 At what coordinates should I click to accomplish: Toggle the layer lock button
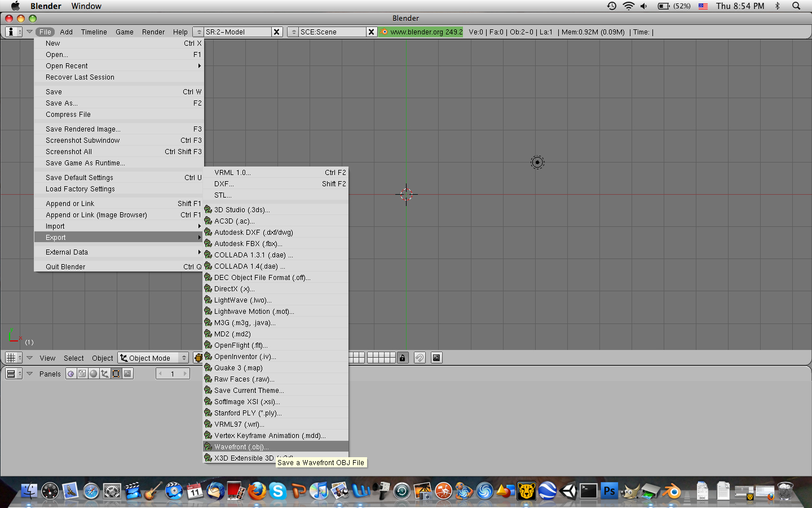pos(403,358)
